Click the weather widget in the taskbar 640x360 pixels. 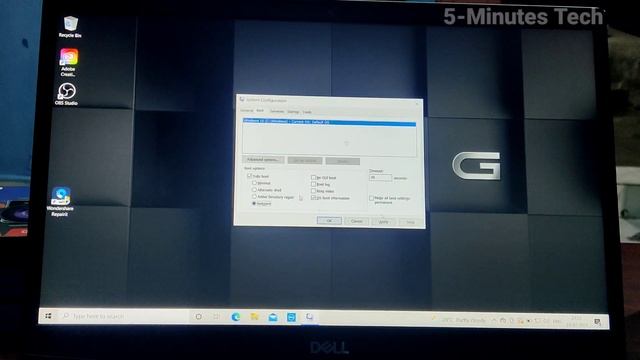tap(459, 320)
